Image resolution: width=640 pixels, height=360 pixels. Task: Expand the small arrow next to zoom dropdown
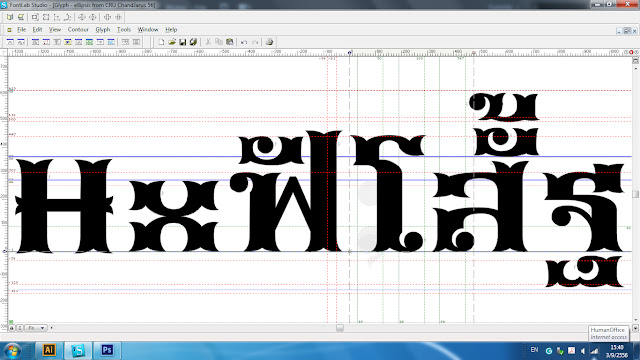tap(51, 328)
